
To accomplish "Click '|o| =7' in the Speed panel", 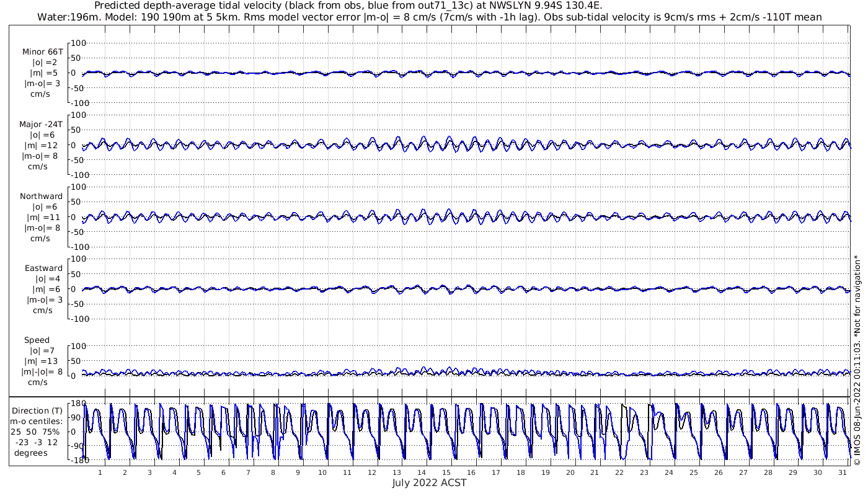I will [x=43, y=350].
